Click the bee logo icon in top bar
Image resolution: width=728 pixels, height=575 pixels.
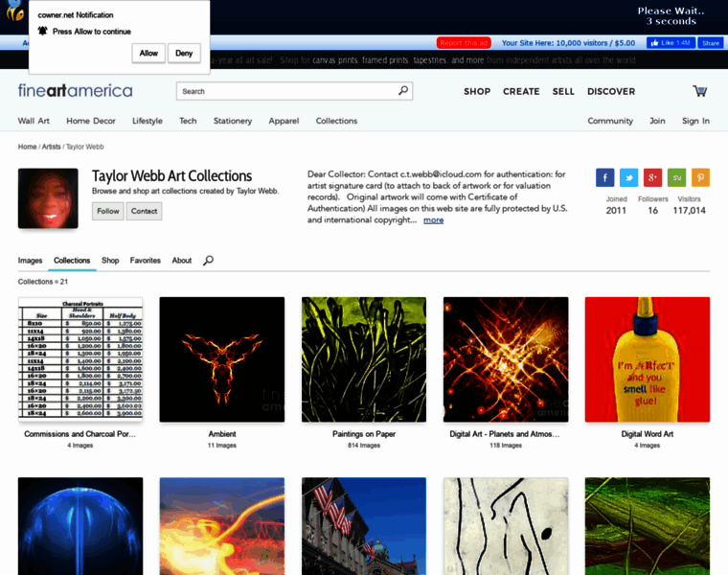15,11
